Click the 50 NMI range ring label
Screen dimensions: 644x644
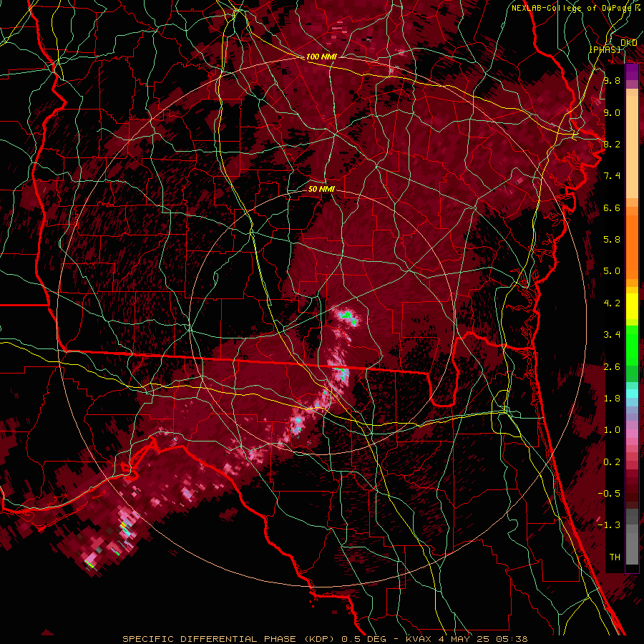pyautogui.click(x=321, y=189)
